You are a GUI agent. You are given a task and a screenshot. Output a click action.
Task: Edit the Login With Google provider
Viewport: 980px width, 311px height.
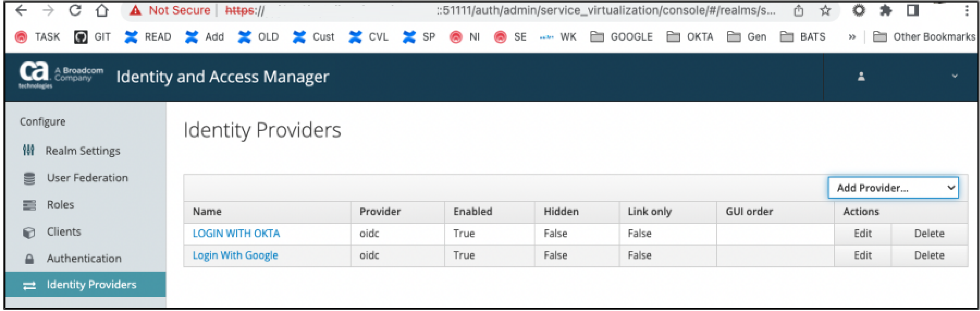[x=862, y=255]
